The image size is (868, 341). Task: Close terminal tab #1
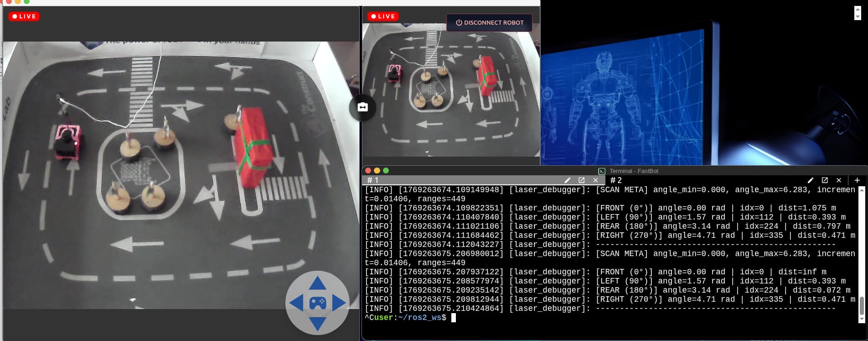tap(595, 180)
